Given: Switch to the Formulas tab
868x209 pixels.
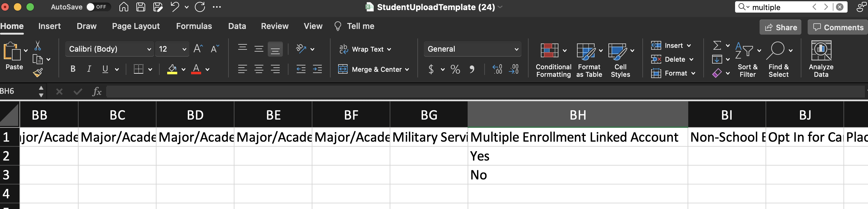Looking at the screenshot, I should (x=194, y=26).
